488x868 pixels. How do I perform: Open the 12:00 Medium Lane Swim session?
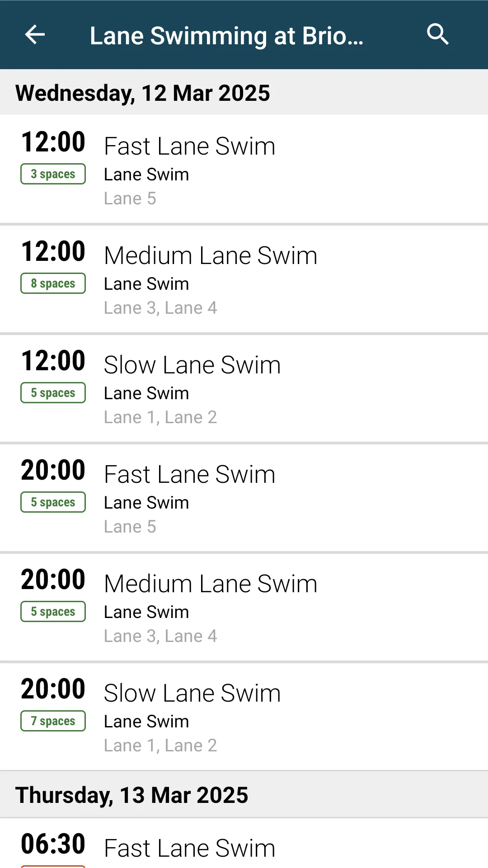(244, 279)
